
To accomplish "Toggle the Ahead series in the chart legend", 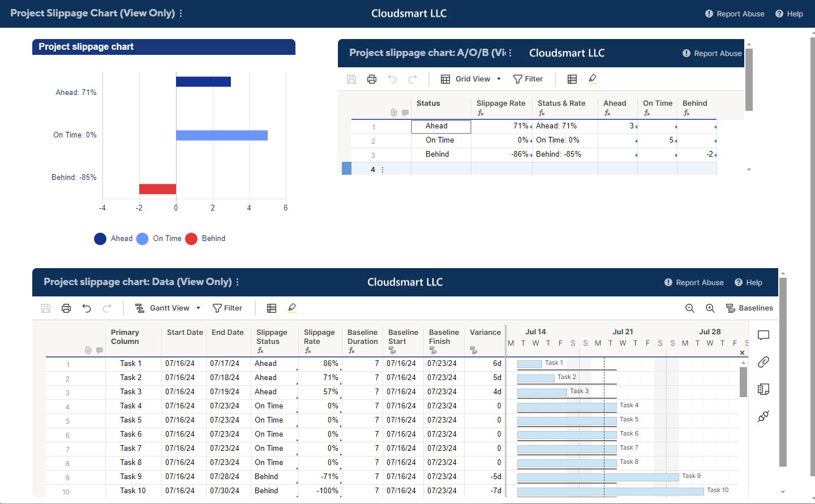I will tap(113, 239).
